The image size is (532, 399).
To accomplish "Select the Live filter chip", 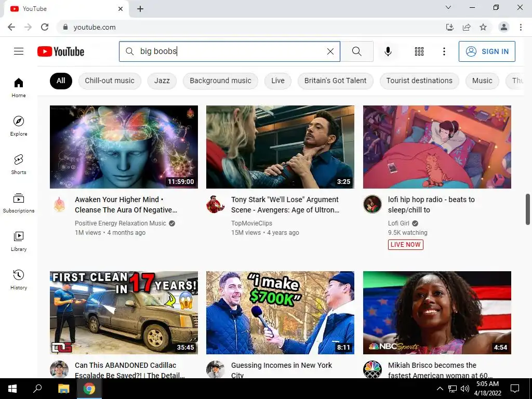I will tap(278, 81).
